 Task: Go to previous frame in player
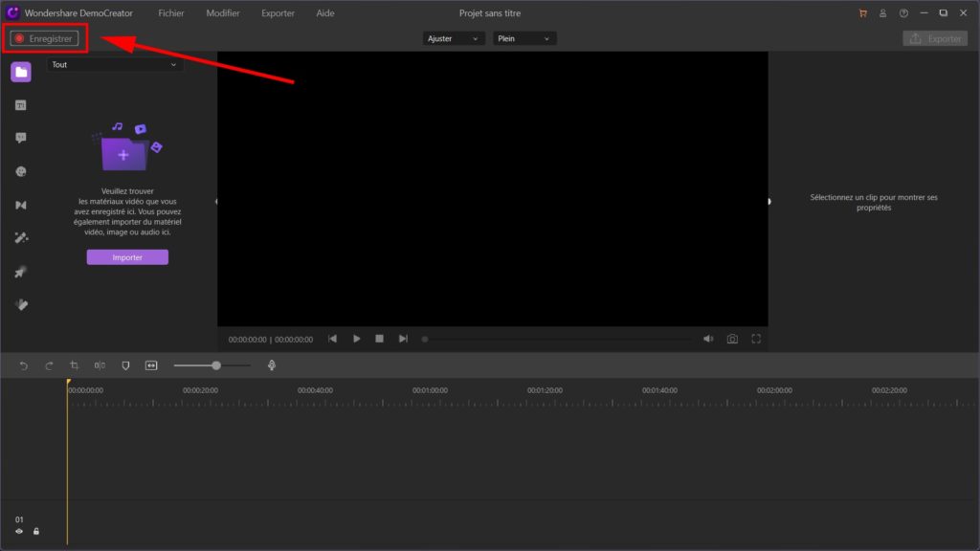332,339
